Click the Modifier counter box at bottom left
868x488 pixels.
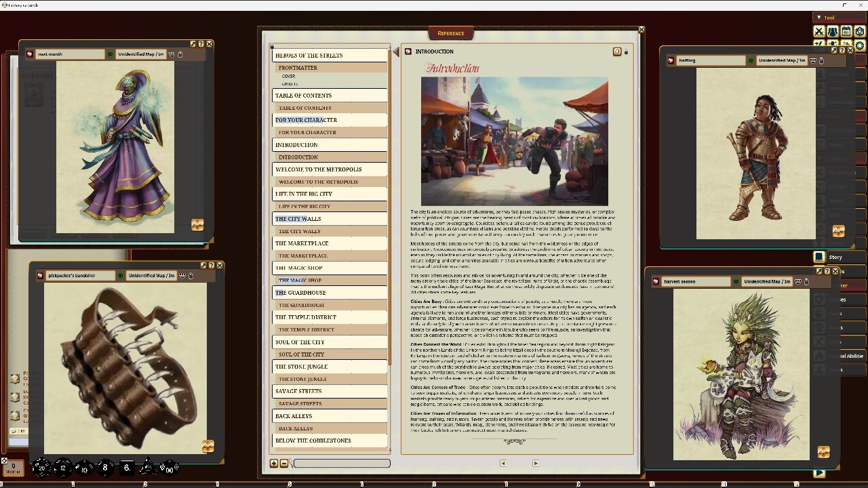pyautogui.click(x=15, y=468)
